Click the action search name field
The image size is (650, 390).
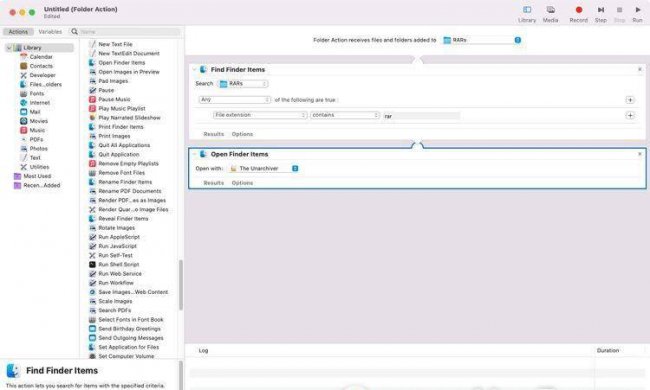pos(126,31)
